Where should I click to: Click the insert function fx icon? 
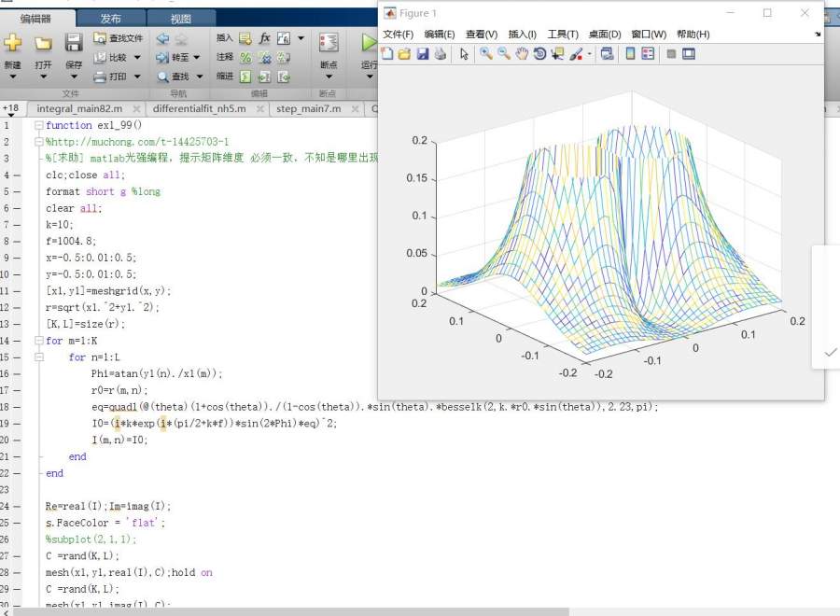pos(264,38)
